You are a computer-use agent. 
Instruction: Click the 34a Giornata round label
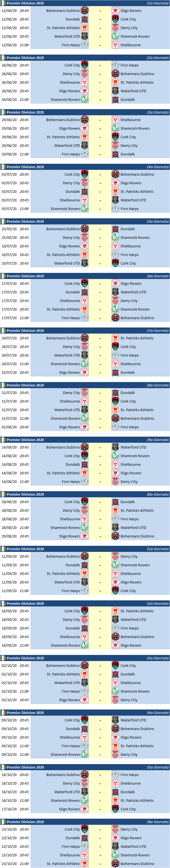[157, 713]
